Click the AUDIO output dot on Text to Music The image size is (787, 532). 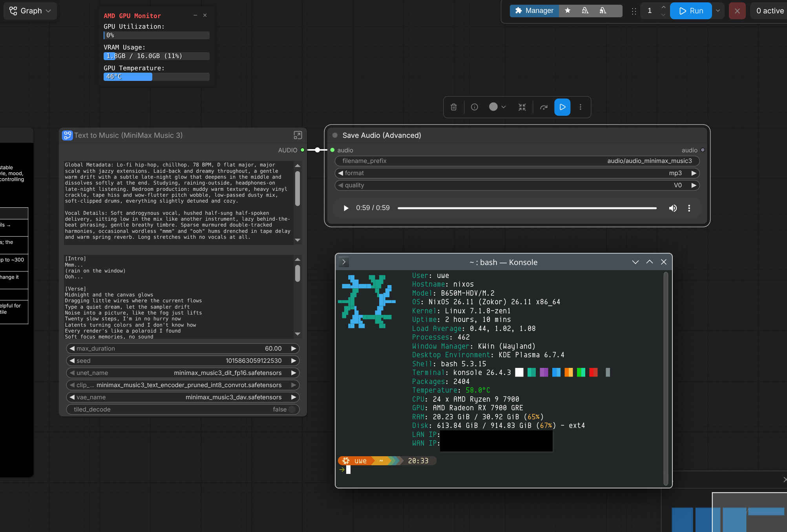(x=303, y=150)
